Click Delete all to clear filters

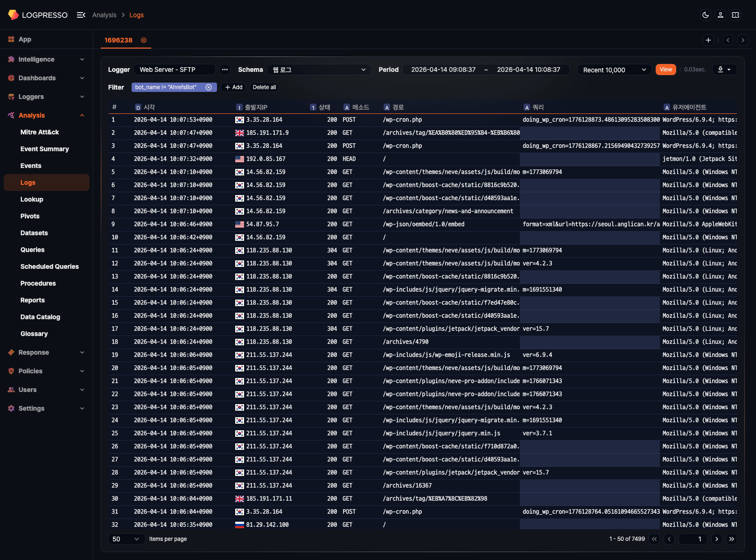[264, 87]
